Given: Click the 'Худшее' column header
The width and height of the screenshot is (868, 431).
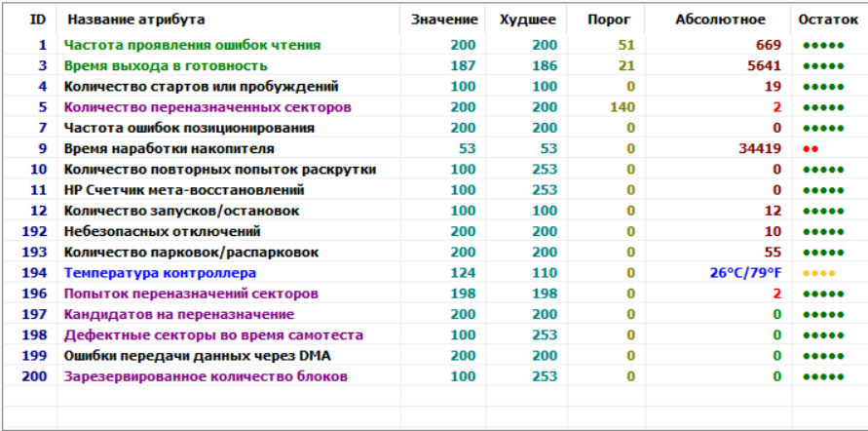Looking at the screenshot, I should (x=527, y=20).
